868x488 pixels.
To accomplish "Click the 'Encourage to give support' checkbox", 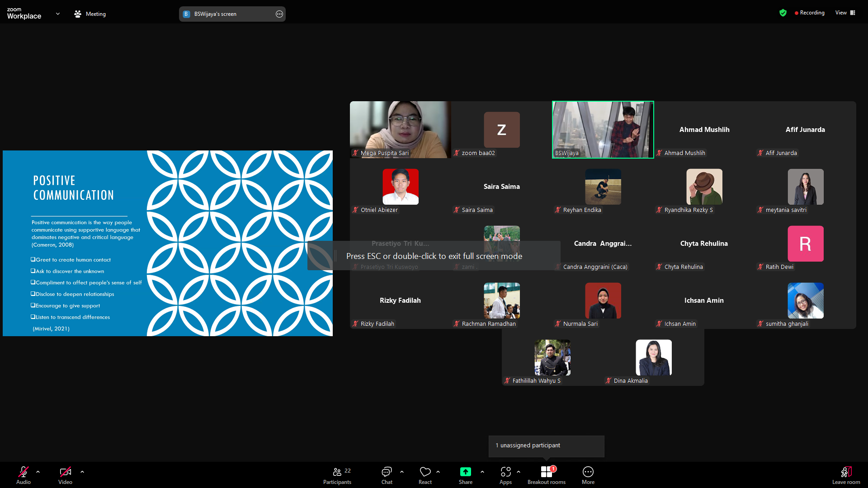I will point(33,305).
